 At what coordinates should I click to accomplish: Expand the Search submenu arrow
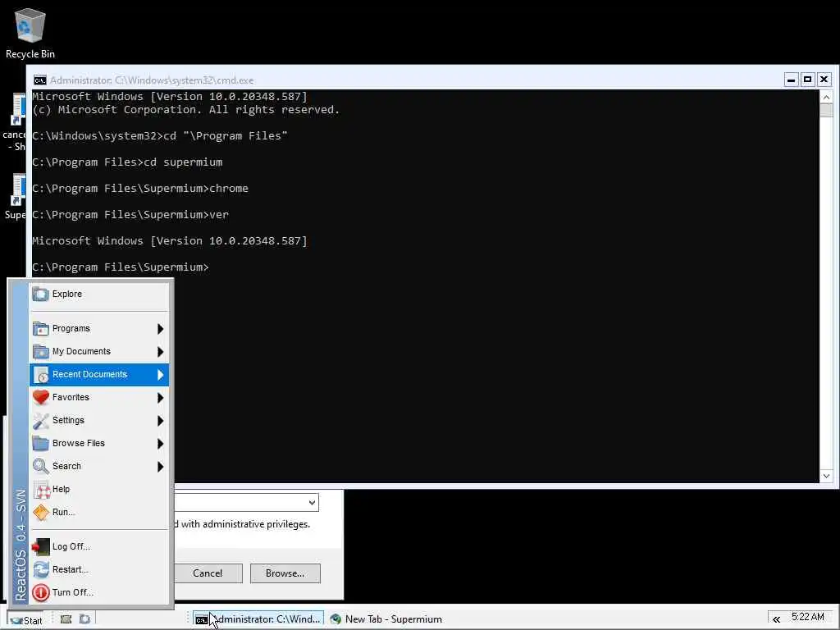160,467
